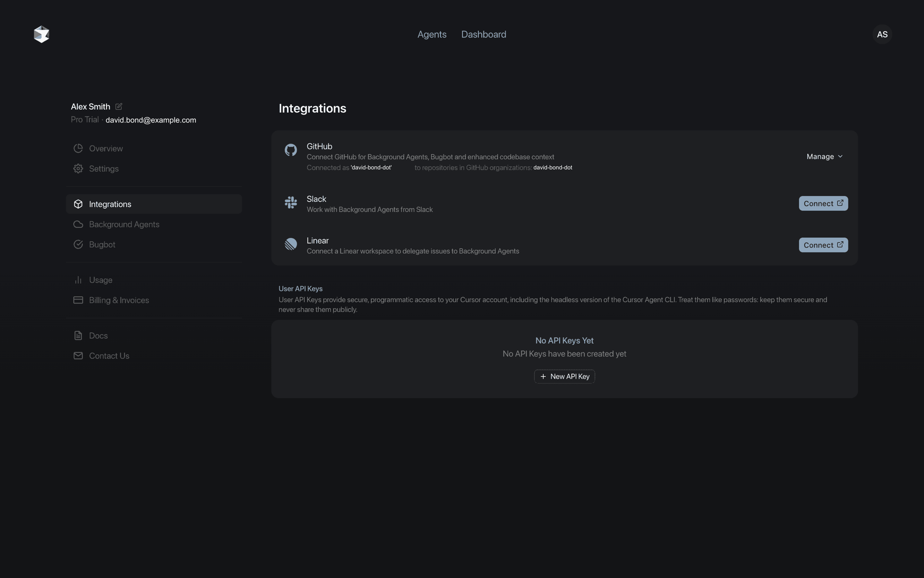Image resolution: width=924 pixels, height=578 pixels.
Task: Click the Slack integration title
Action: point(316,199)
